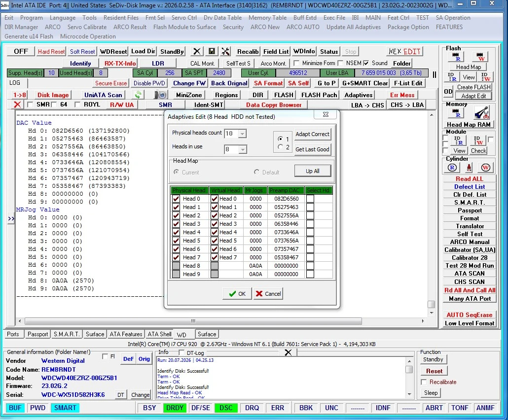Click the Info panel scrollbar up arrow
The width and height of the screenshot is (508, 420).
point(409,361)
